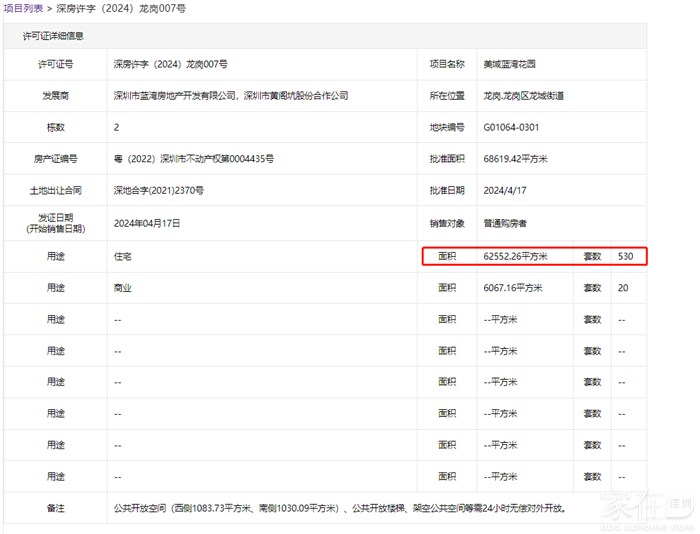700x534 pixels.
Task: Click land contract number 深地合字(2021)2370号
Action: 159,191
